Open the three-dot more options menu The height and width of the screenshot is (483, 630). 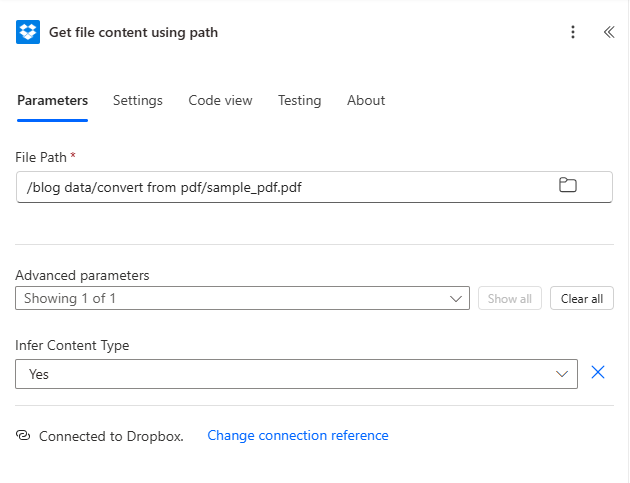point(573,32)
